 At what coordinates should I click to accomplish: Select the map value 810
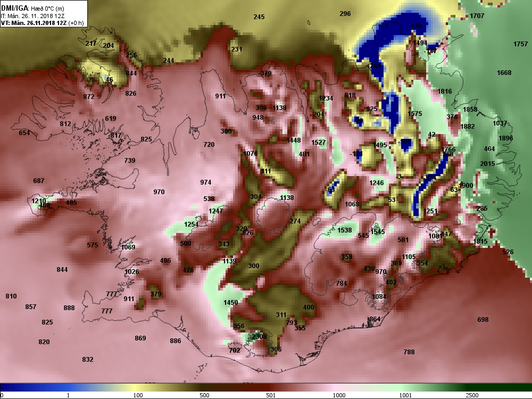(11, 296)
